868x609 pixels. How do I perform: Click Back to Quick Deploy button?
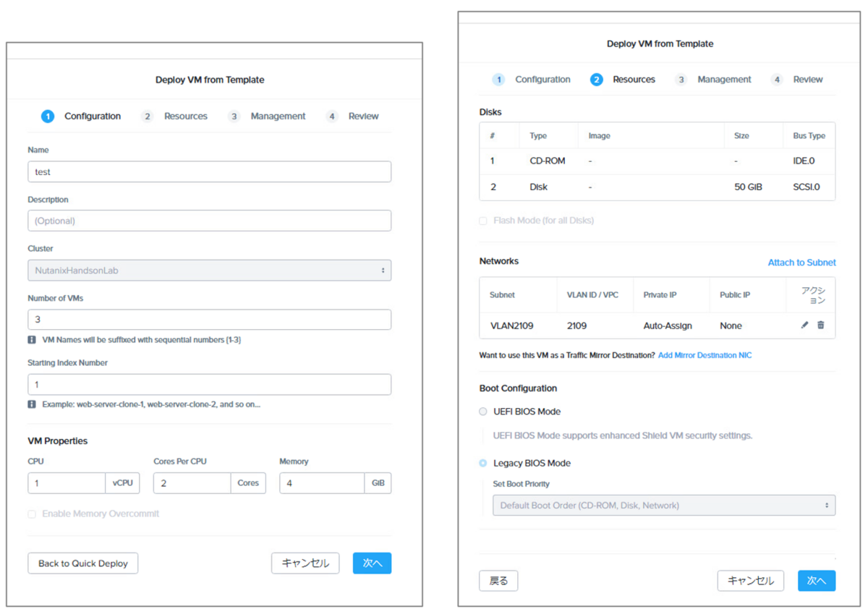[x=83, y=563]
